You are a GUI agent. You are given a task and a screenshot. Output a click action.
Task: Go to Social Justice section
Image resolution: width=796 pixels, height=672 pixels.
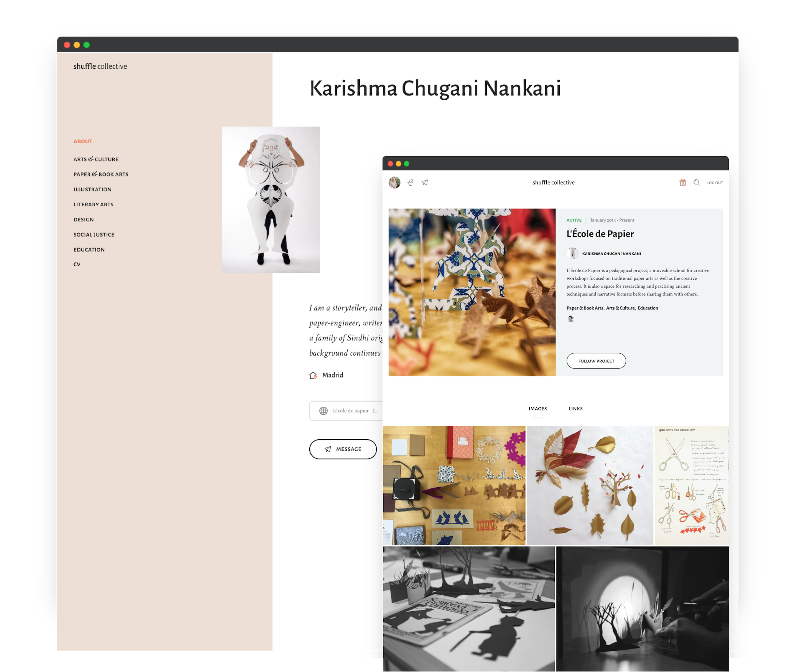click(94, 235)
